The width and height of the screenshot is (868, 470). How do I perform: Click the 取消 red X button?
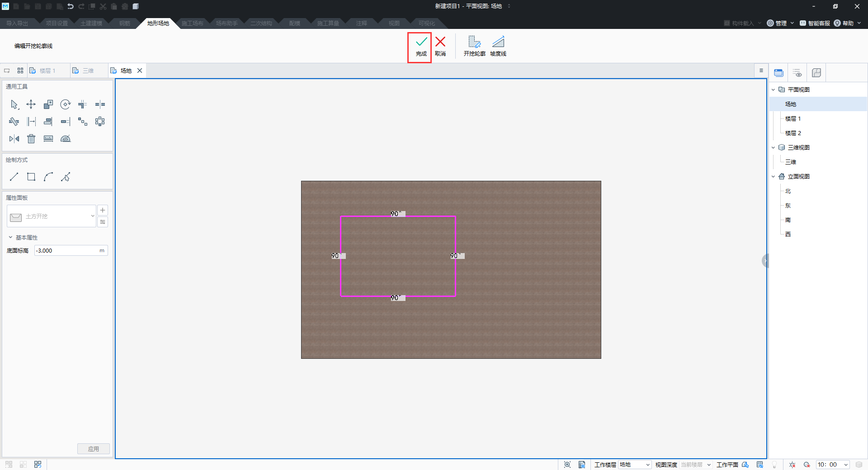coord(440,47)
